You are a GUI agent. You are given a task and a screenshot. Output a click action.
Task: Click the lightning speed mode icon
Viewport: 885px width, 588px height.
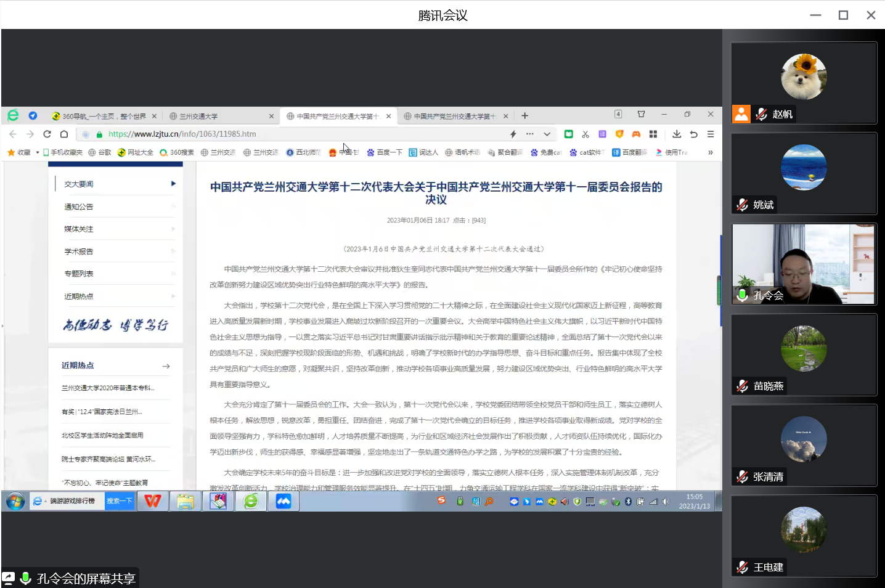tap(513, 134)
